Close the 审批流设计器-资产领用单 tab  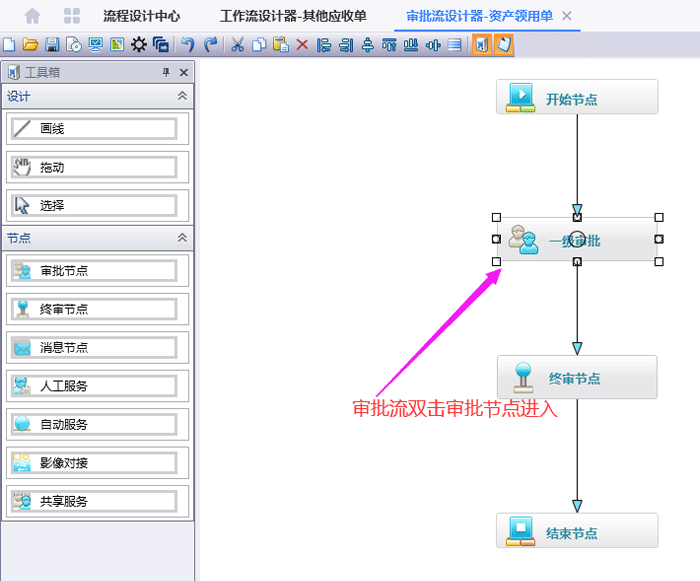click(x=567, y=16)
